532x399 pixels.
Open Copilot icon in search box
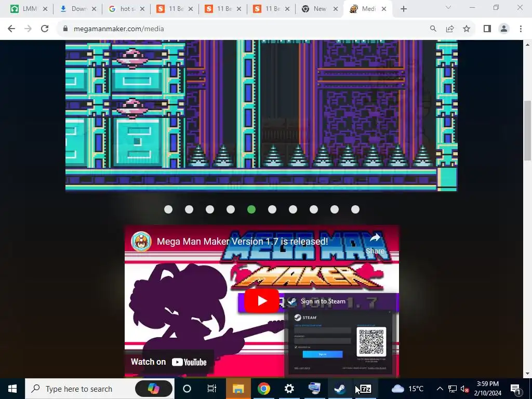pos(154,389)
